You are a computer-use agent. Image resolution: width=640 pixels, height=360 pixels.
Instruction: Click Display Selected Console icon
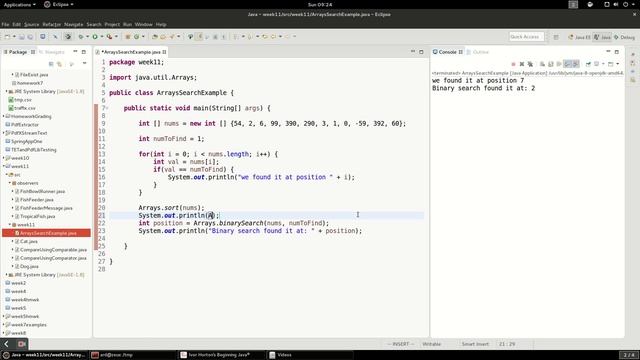pos(596,64)
